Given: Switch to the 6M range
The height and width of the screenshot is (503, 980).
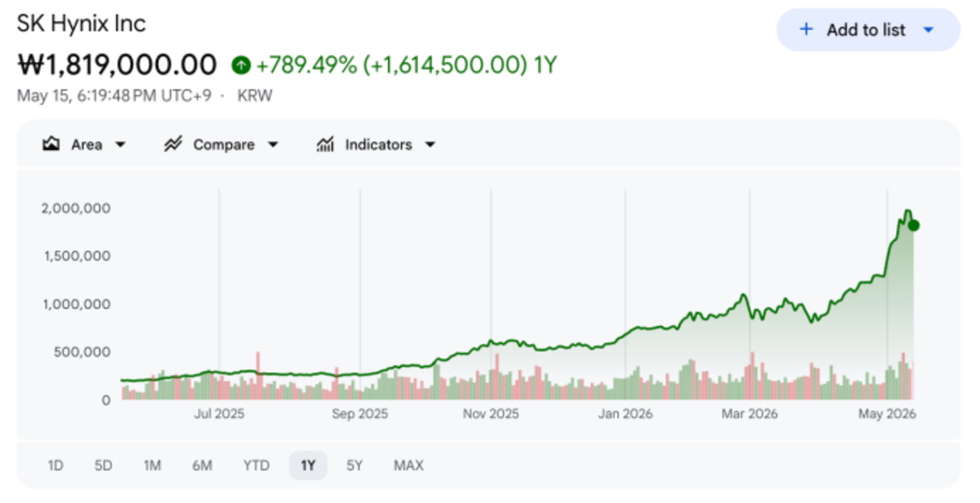Looking at the screenshot, I should pos(202,466).
